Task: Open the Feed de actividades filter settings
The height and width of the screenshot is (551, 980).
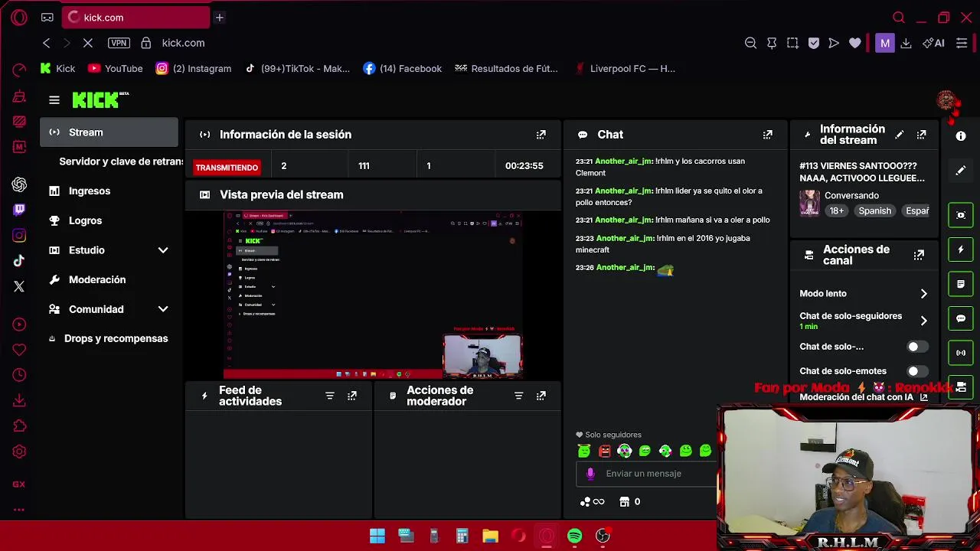Action: coord(330,396)
